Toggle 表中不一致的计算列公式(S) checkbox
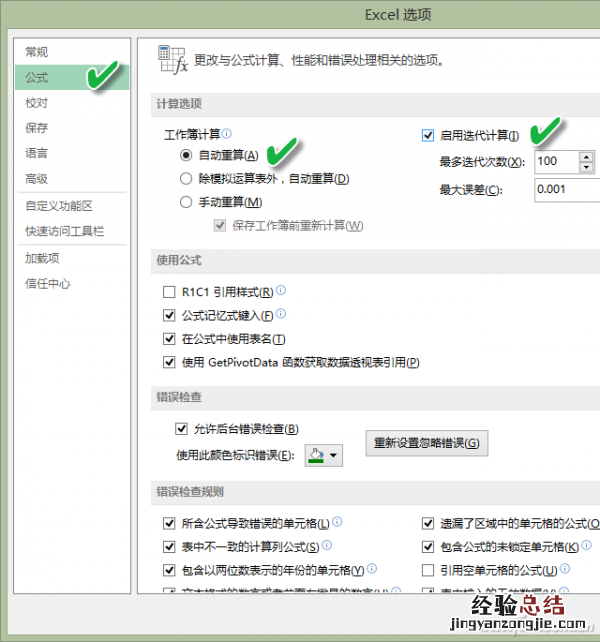 (169, 547)
